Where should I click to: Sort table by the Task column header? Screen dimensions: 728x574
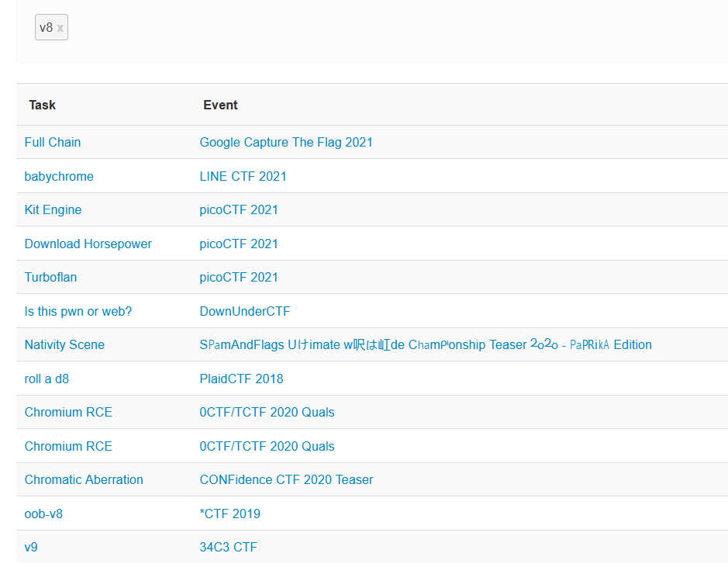[x=42, y=105]
